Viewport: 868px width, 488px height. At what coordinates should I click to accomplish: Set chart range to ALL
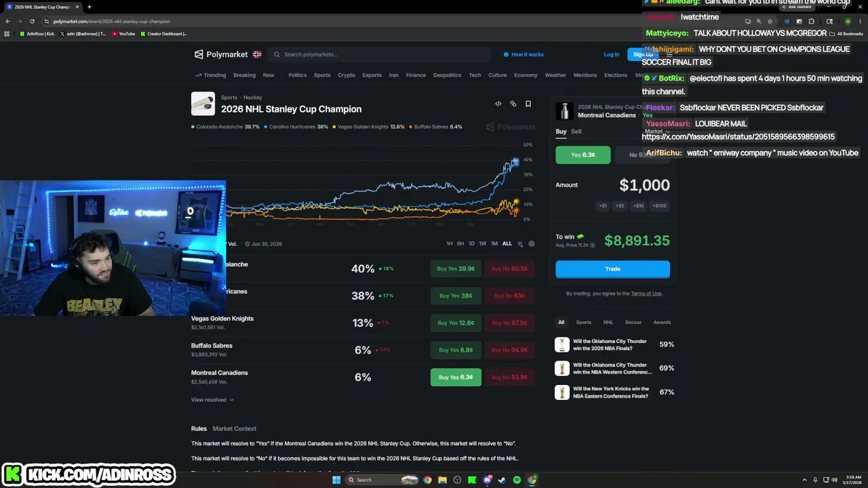507,244
